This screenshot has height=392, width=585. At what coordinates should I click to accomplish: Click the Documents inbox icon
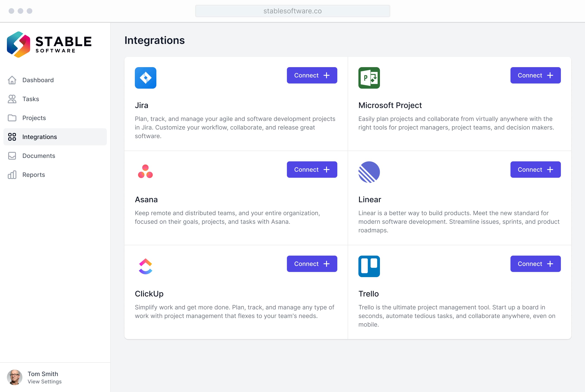[12, 156]
